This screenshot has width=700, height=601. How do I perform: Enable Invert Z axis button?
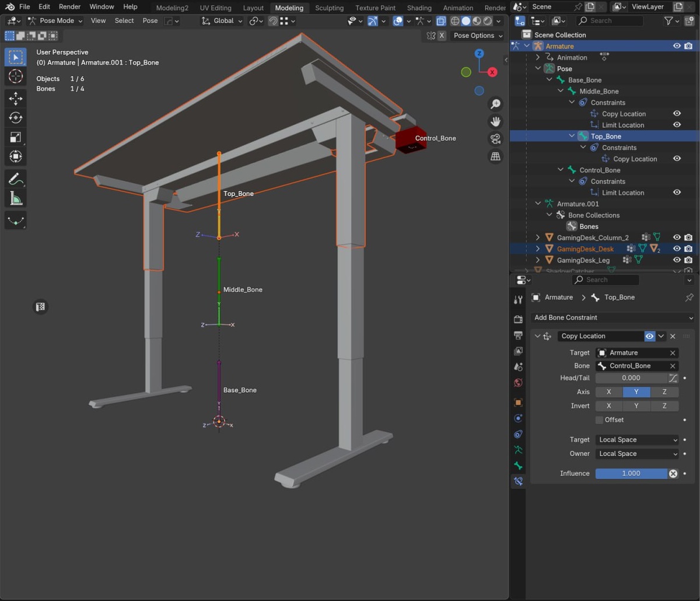click(664, 406)
